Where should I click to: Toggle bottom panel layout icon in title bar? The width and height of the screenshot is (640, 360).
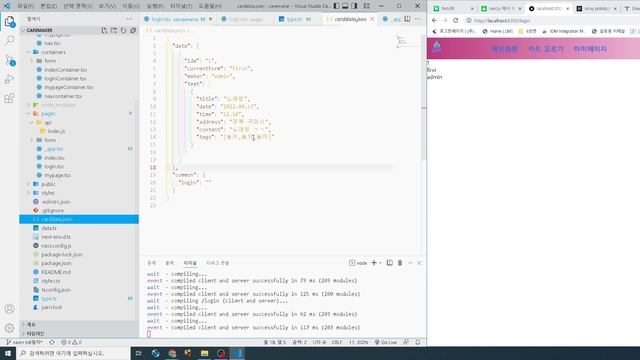pyautogui.click(x=345, y=6)
